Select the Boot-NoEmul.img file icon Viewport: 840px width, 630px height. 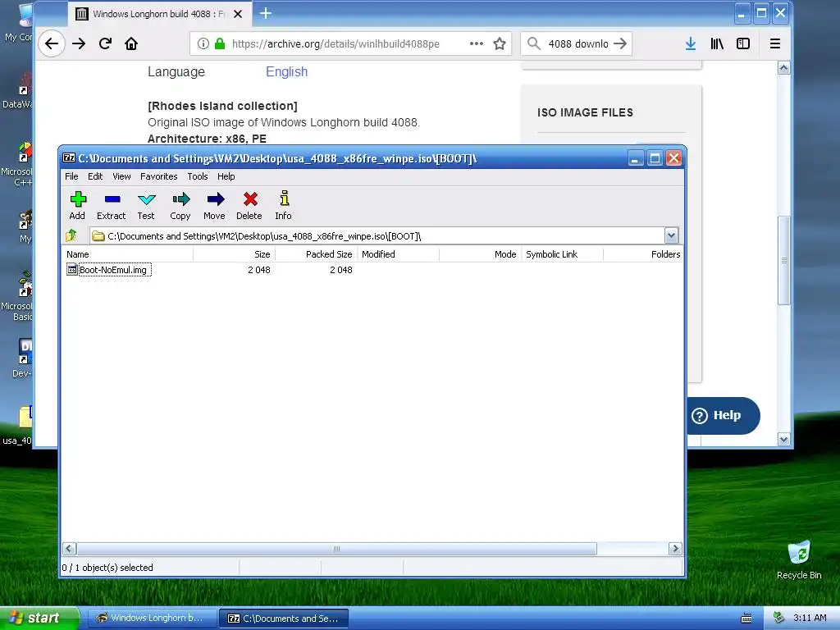tap(72, 269)
